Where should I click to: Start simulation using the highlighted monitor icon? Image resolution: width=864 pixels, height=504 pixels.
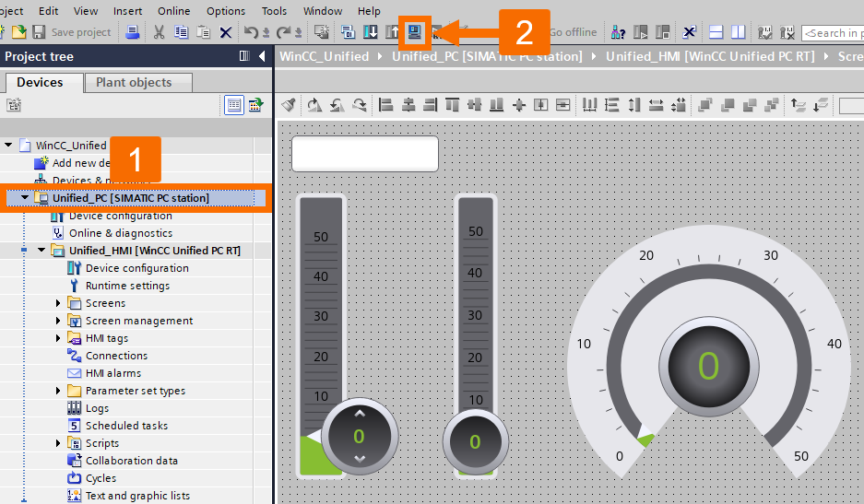coord(414,32)
